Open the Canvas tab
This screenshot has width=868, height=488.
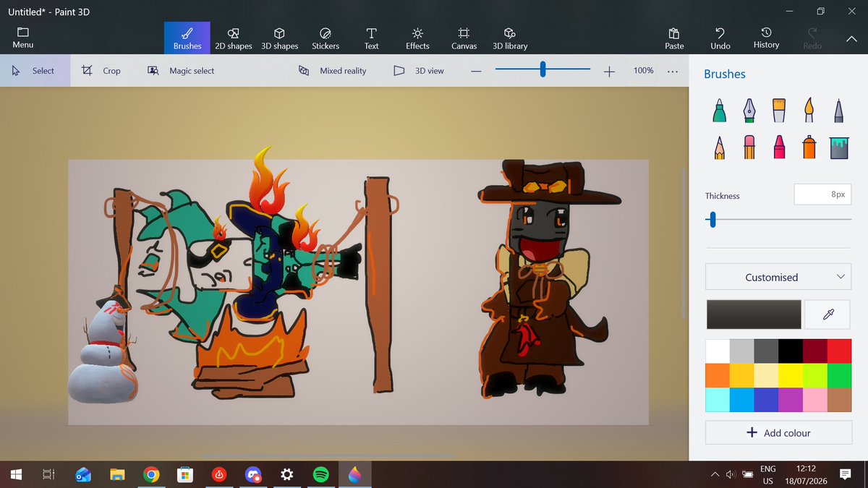[464, 38]
